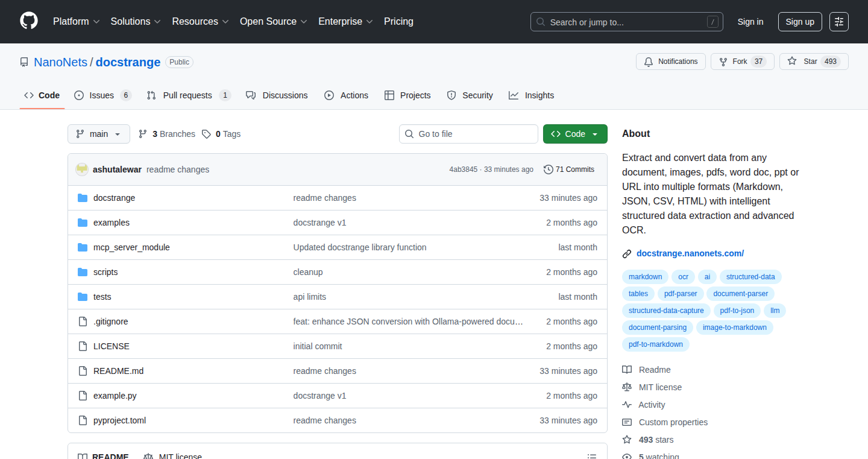The width and height of the screenshot is (868, 459).
Task: Select the structured-data-capture topic tag
Action: point(666,311)
